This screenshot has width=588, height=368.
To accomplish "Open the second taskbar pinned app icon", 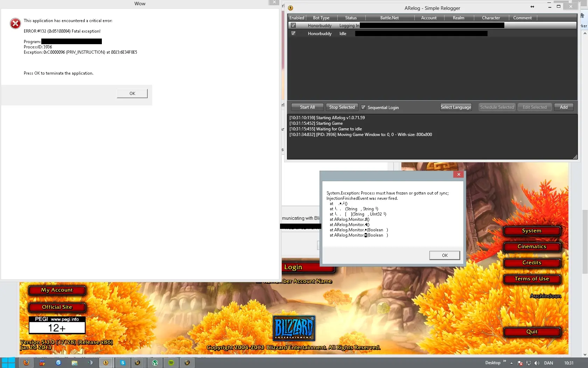I will point(42,363).
